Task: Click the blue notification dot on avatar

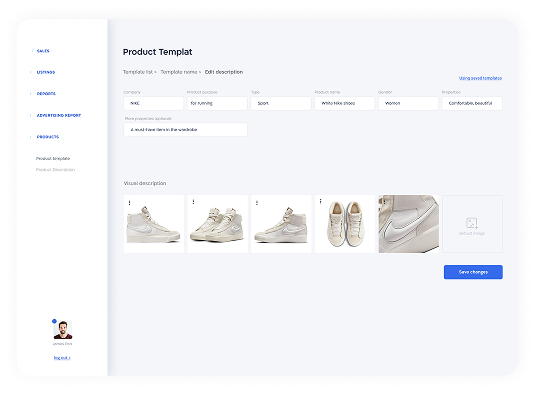Action: (54, 321)
